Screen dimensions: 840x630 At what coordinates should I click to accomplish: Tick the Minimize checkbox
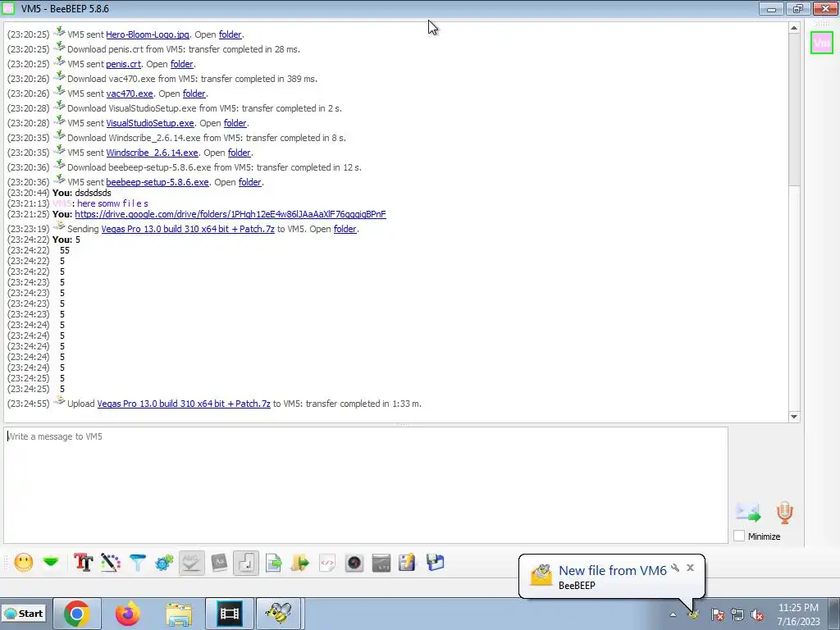click(x=739, y=536)
